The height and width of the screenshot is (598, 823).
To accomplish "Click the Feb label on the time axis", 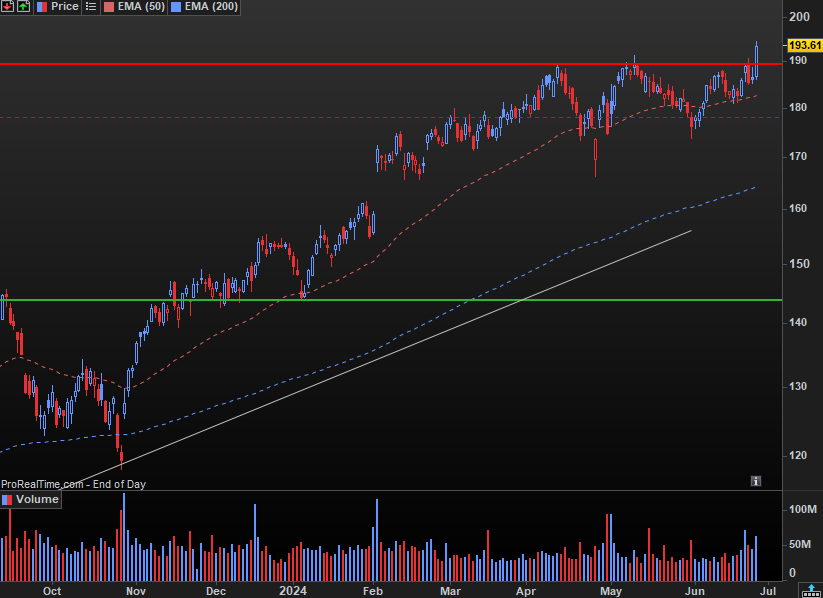I will (373, 591).
